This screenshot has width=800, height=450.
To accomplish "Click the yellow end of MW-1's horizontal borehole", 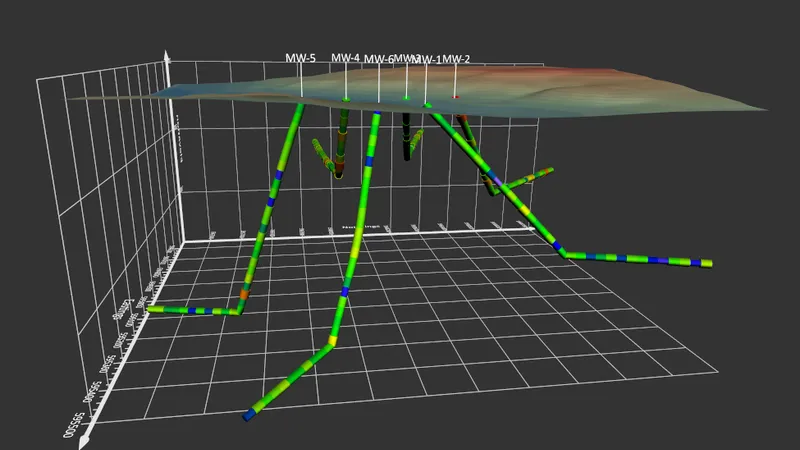I will (x=707, y=263).
